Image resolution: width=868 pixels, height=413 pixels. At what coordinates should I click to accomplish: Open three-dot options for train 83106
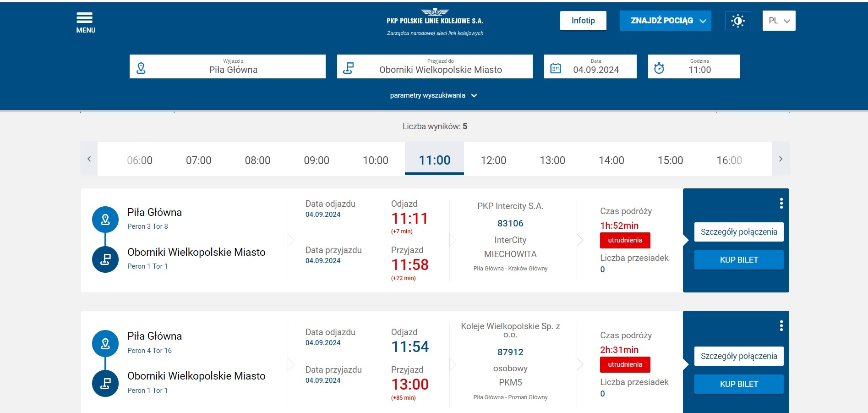point(781,203)
